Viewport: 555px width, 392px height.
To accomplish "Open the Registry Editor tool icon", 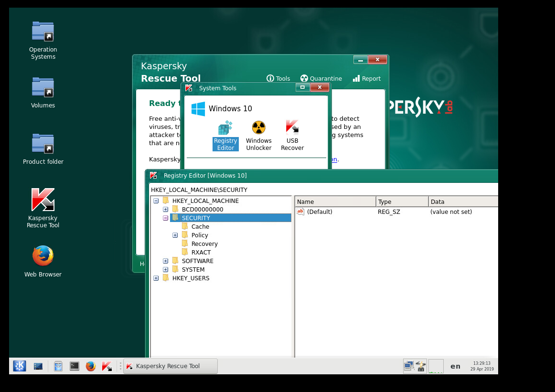I will pos(225,136).
